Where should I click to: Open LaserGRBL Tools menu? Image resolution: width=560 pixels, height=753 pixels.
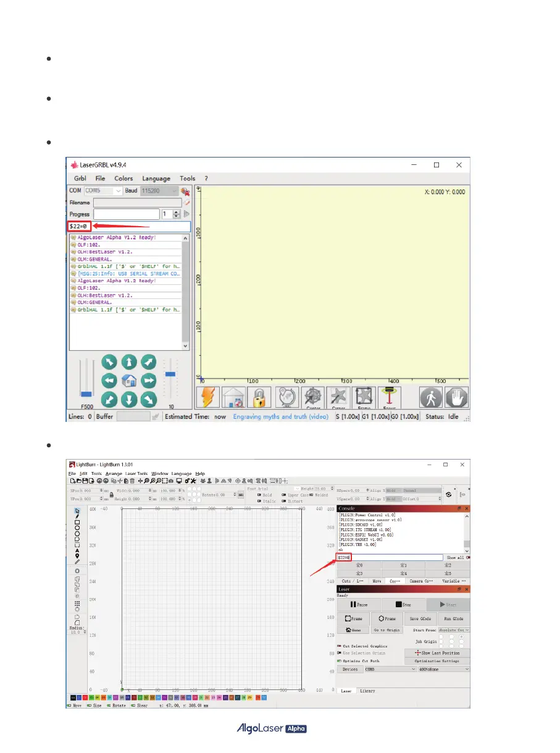[188, 179]
